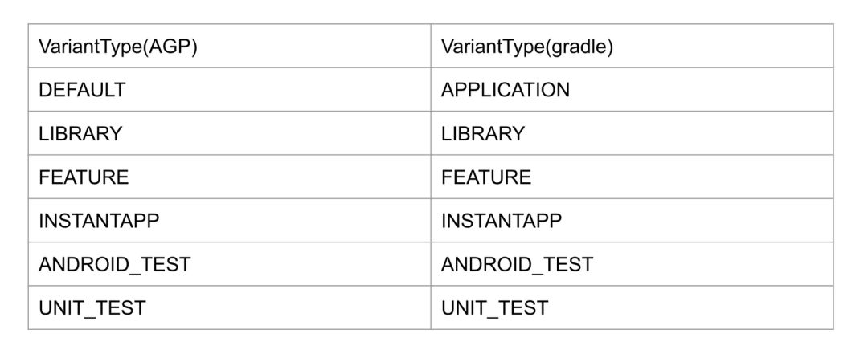The width and height of the screenshot is (868, 350).
Task: Select ANDROID_TEST in the VariantType(AGP) column
Action: click(x=114, y=264)
